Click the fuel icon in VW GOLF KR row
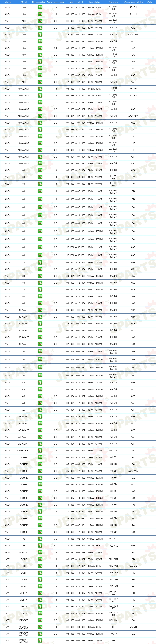This screenshot has height=644, width=156. coord(40,580)
